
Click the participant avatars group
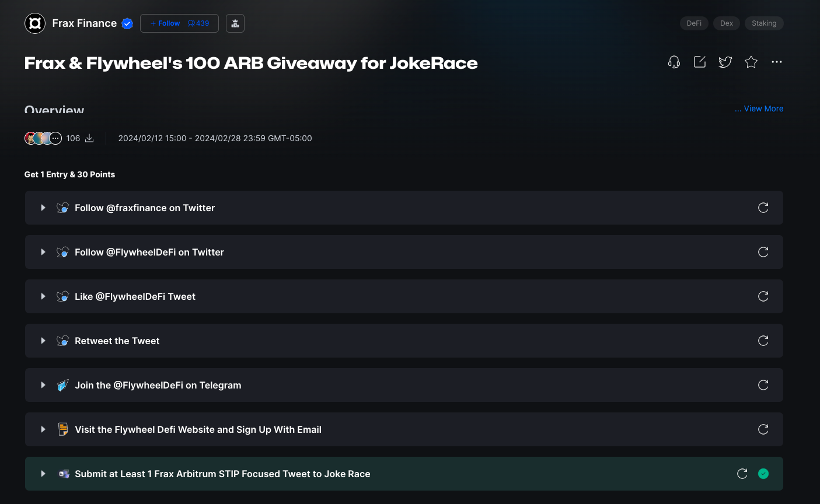[43, 138]
